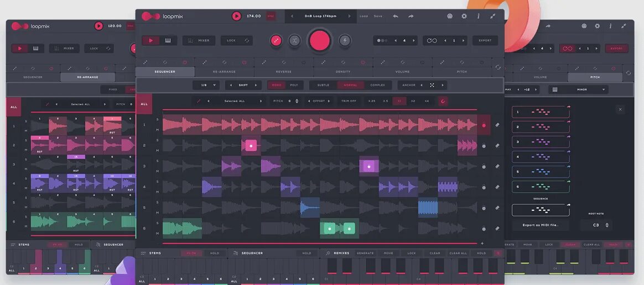This screenshot has height=285, width=644.
Task: Click Load in the front window header
Action: [364, 16]
